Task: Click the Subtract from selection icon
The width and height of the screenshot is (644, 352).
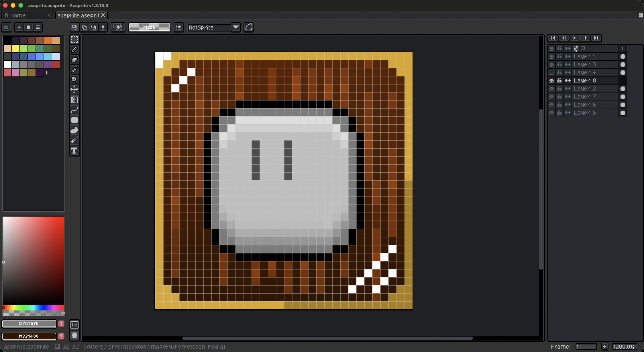Action: (94, 27)
